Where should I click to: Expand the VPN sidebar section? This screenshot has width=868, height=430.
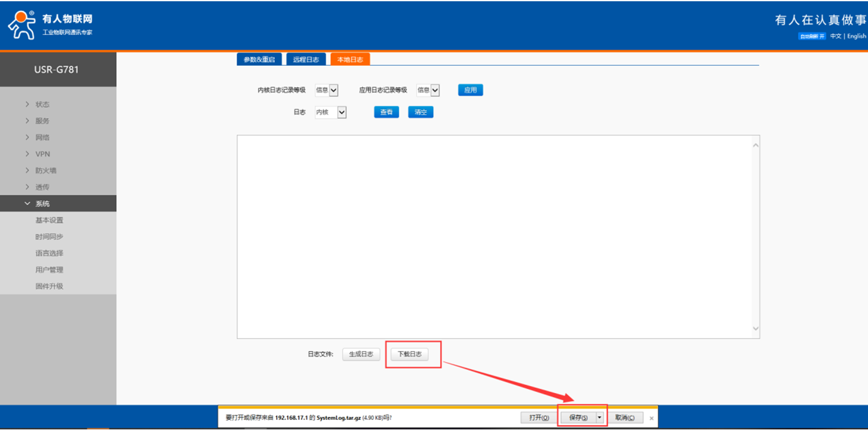tap(42, 154)
